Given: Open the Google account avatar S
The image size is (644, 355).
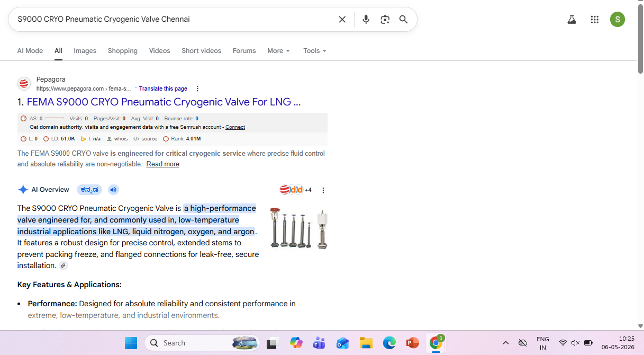Looking at the screenshot, I should point(617,20).
